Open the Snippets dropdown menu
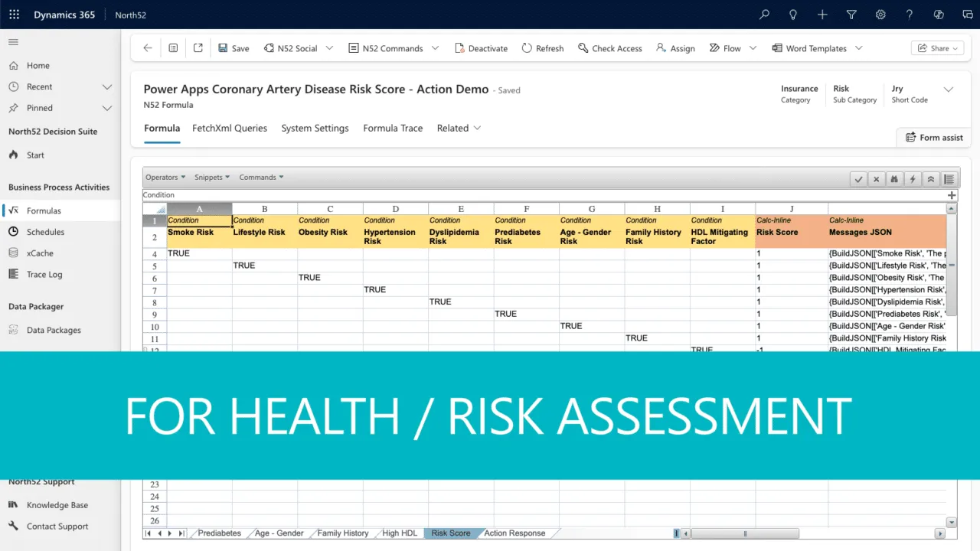 [213, 177]
